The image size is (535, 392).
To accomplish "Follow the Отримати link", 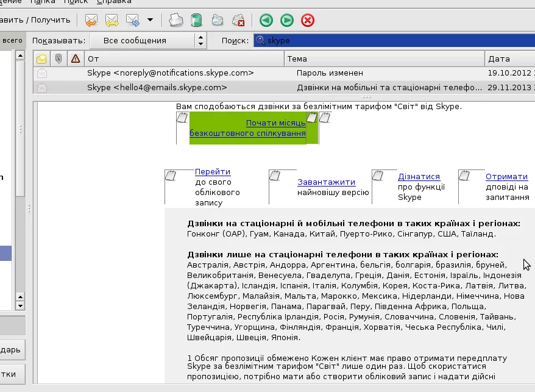I will point(507,177).
